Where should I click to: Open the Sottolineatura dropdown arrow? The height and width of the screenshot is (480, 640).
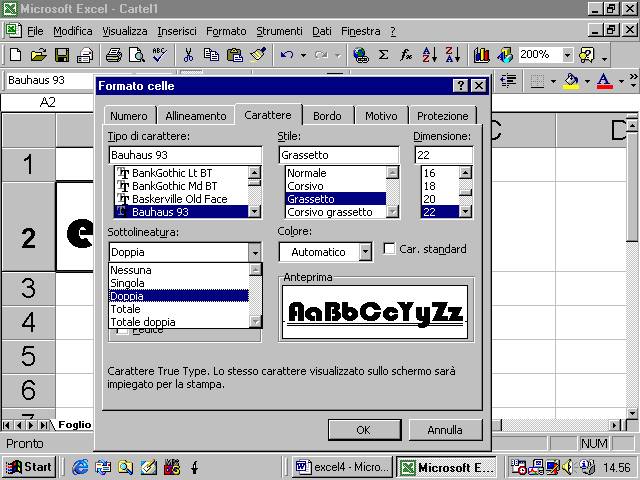click(x=255, y=252)
